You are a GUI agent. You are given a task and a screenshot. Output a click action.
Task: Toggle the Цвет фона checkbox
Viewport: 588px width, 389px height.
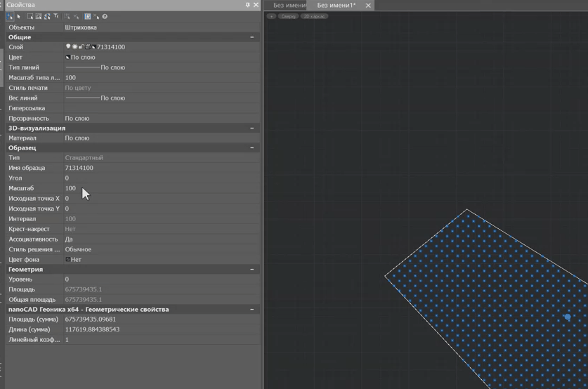pos(68,260)
